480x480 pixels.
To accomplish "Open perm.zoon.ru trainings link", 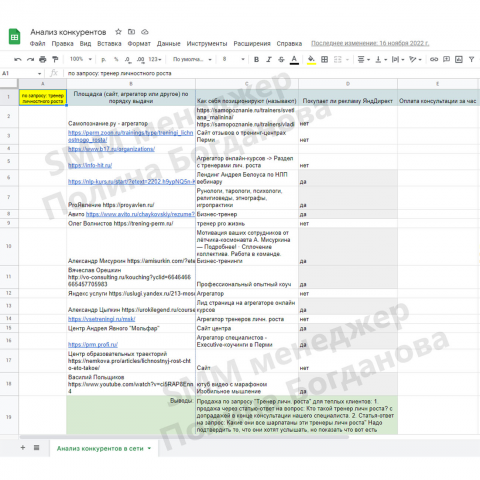I will [130, 136].
